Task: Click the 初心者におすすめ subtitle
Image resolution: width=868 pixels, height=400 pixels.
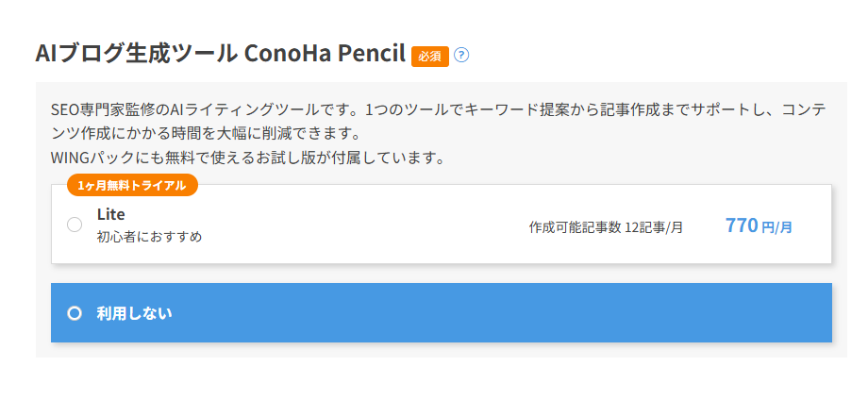Action: click(149, 236)
